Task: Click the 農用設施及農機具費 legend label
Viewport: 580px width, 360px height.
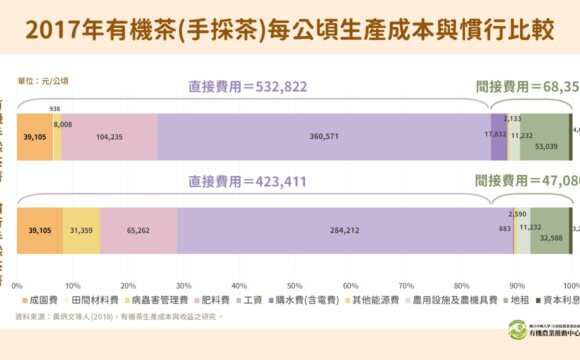Action: (x=455, y=300)
